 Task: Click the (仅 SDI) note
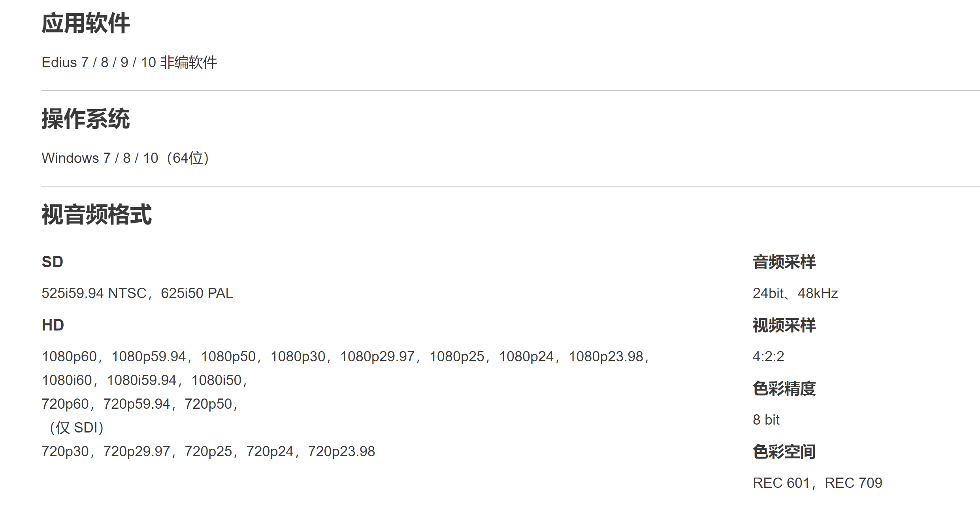pos(76,428)
